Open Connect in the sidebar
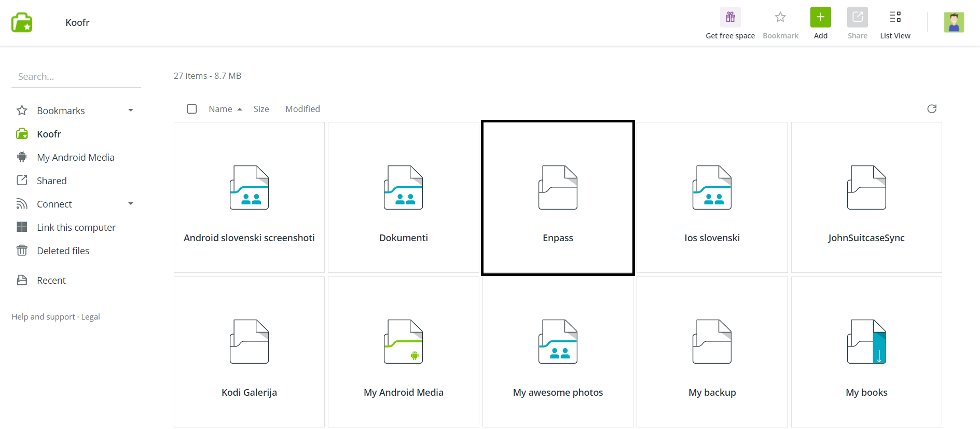The width and height of the screenshot is (980, 429). point(54,204)
